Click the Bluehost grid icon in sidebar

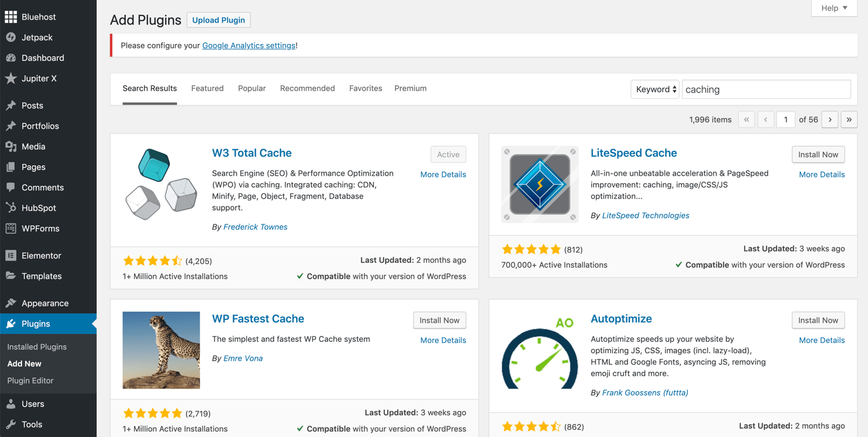(10, 17)
